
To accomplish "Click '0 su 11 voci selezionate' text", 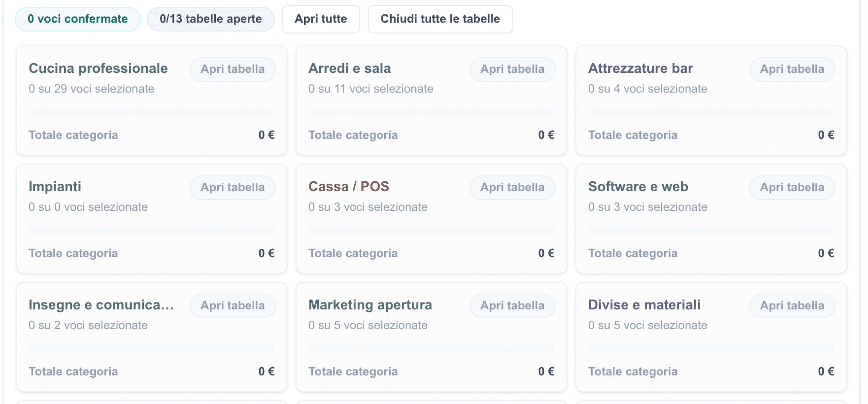I will tap(371, 89).
